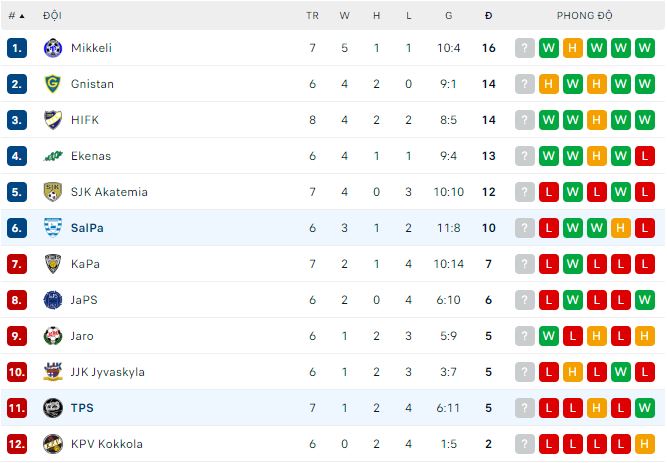
Task: Open the JJK Jyvaskyla team link
Action: coord(108,372)
